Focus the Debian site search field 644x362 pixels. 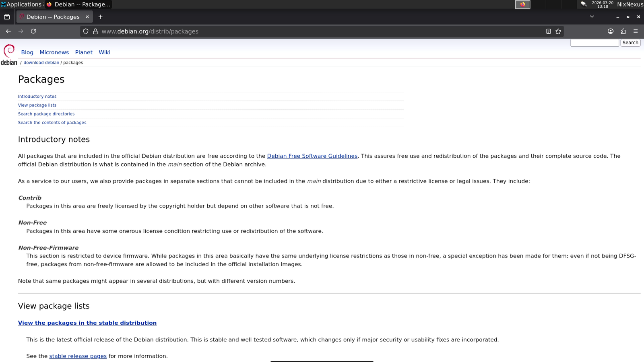coord(594,43)
